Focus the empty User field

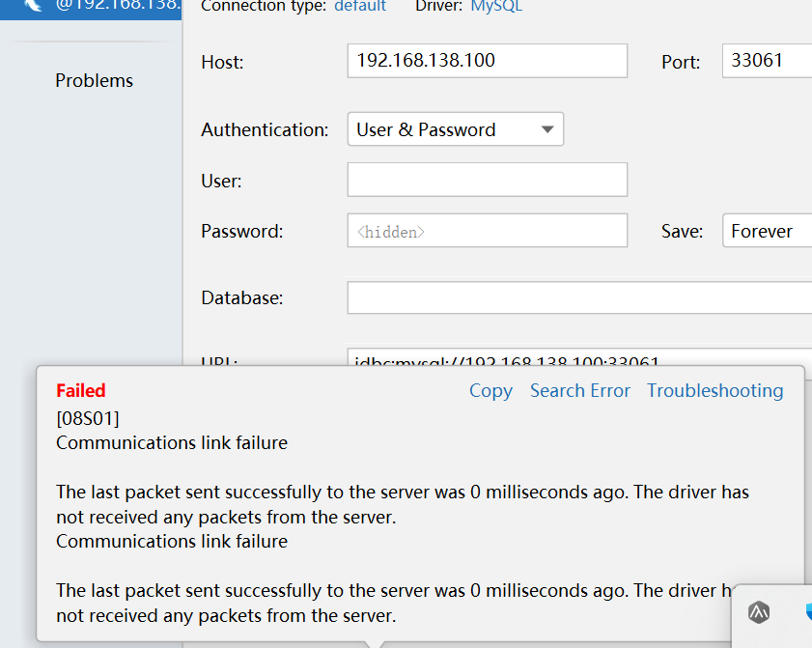(x=487, y=180)
